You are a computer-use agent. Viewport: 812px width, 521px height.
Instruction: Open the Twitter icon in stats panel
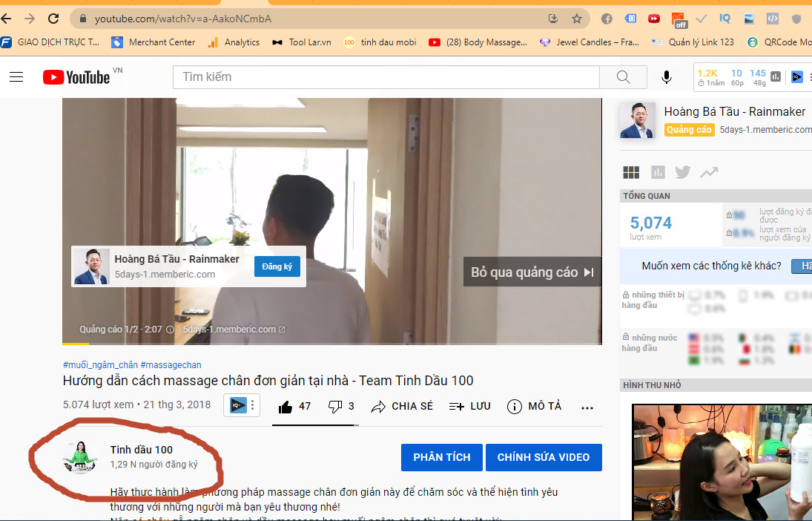[683, 172]
